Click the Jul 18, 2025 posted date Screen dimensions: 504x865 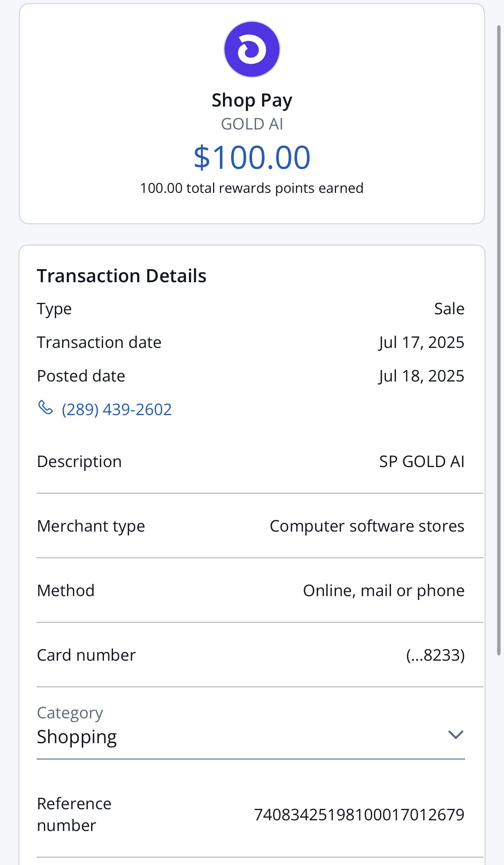pos(421,376)
